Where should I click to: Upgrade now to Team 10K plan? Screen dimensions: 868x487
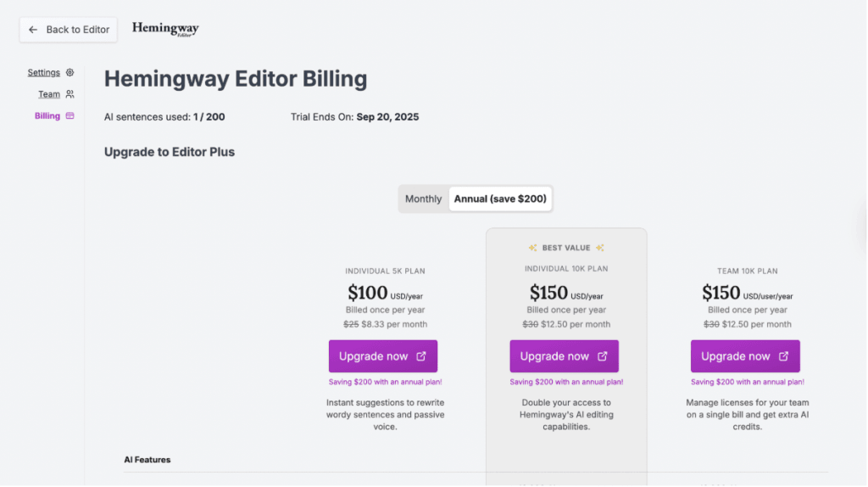(736, 356)
